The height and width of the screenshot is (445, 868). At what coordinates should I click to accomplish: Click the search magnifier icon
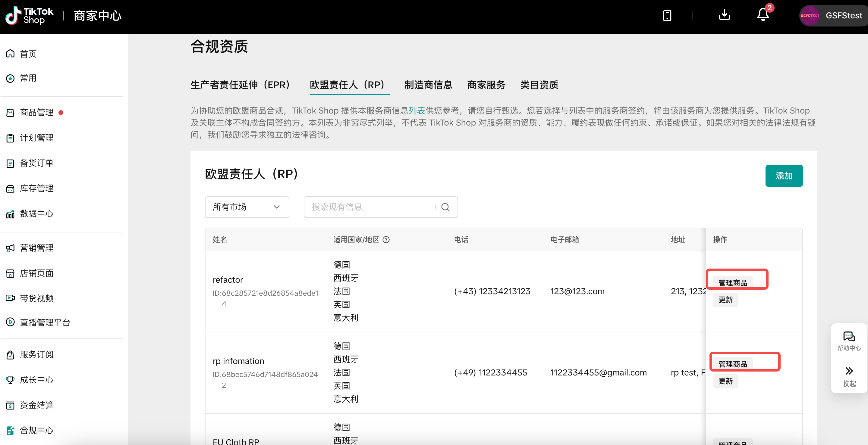point(445,207)
